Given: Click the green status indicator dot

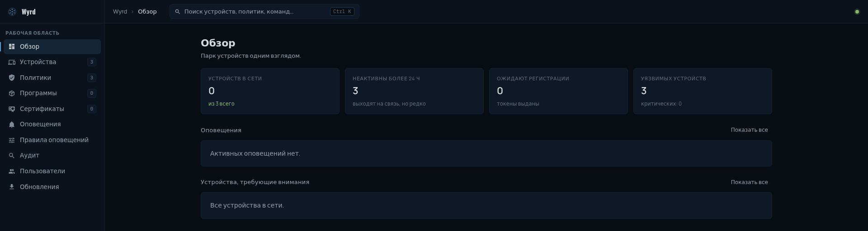Looking at the screenshot, I should click(x=857, y=12).
